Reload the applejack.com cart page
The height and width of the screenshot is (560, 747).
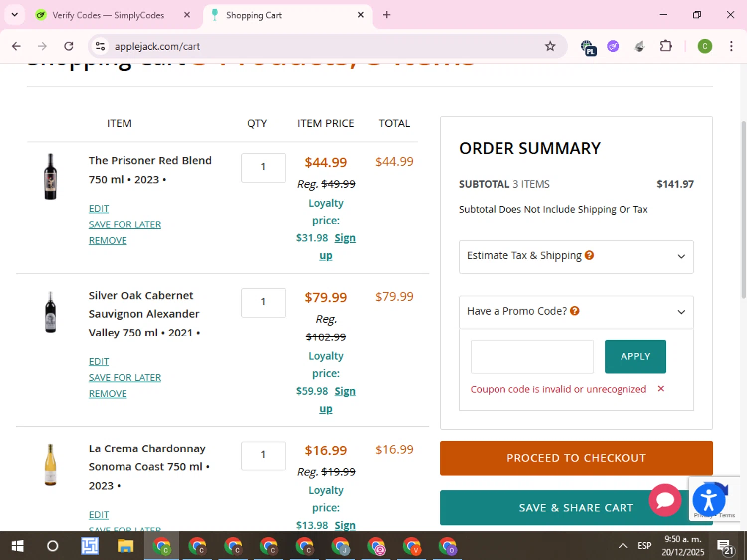point(69,46)
